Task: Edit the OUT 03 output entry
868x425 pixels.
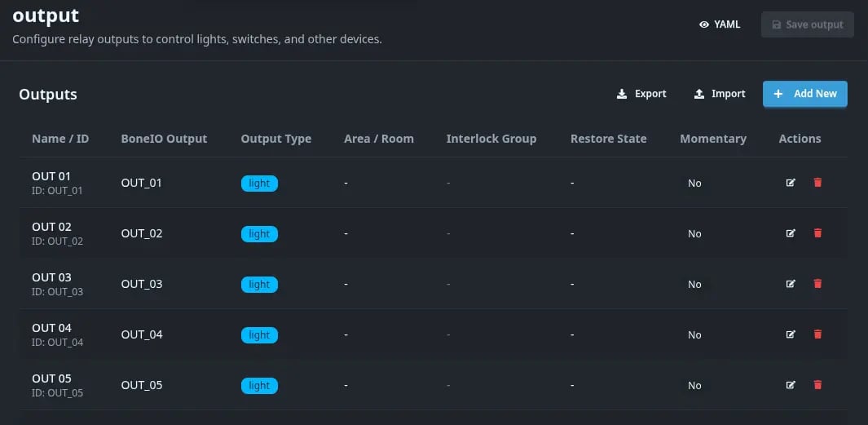Action: [790, 284]
